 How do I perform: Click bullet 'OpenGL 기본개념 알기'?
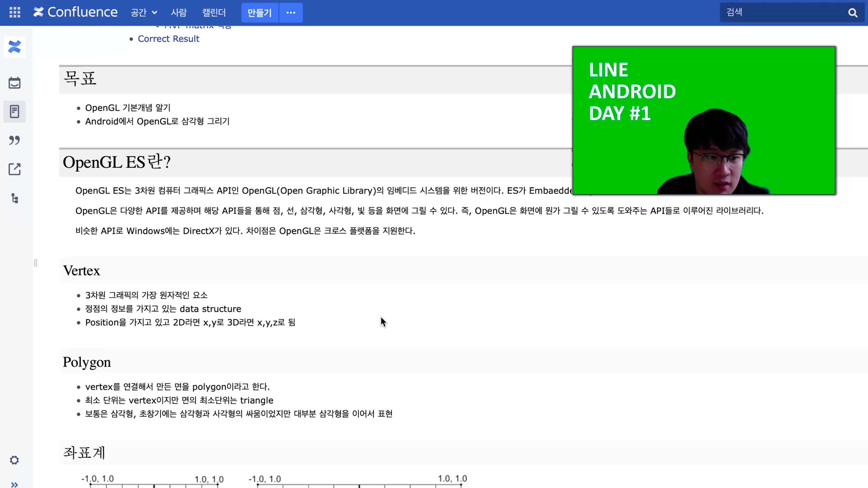coord(128,108)
